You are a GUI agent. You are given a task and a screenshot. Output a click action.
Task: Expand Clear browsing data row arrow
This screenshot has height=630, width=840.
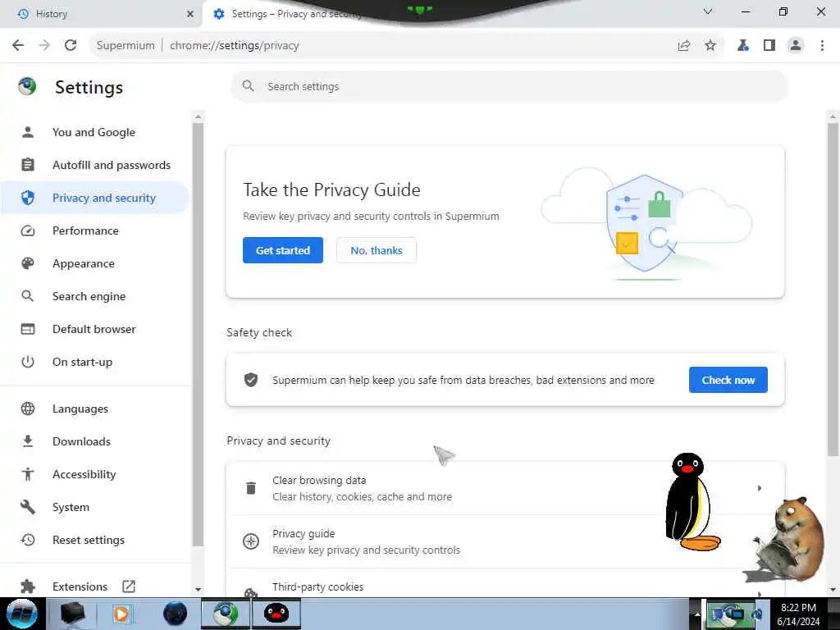(759, 488)
